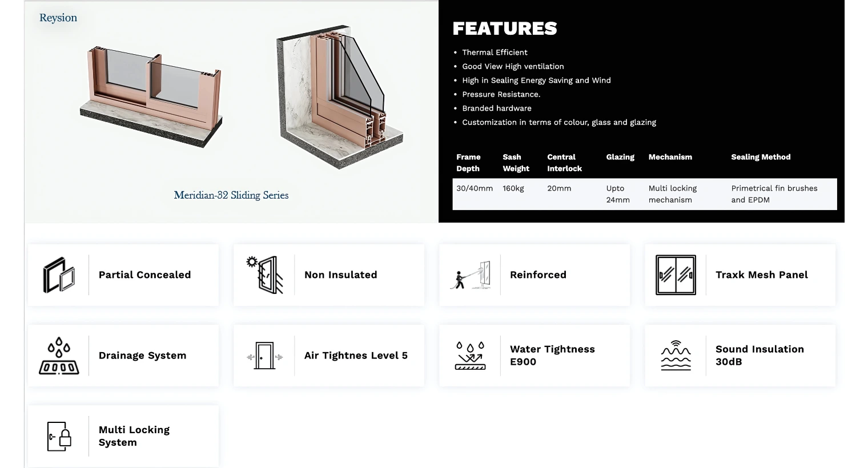Click the Traxk Mesh Panel sliding-door icon
This screenshot has height=468, width=868.
(676, 275)
